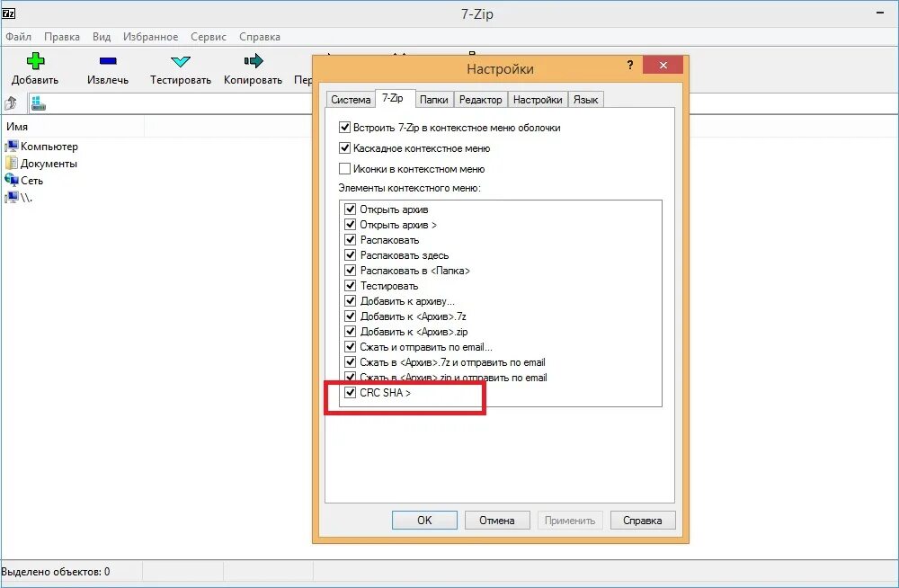Click the Справка button in the dialog

643,520
